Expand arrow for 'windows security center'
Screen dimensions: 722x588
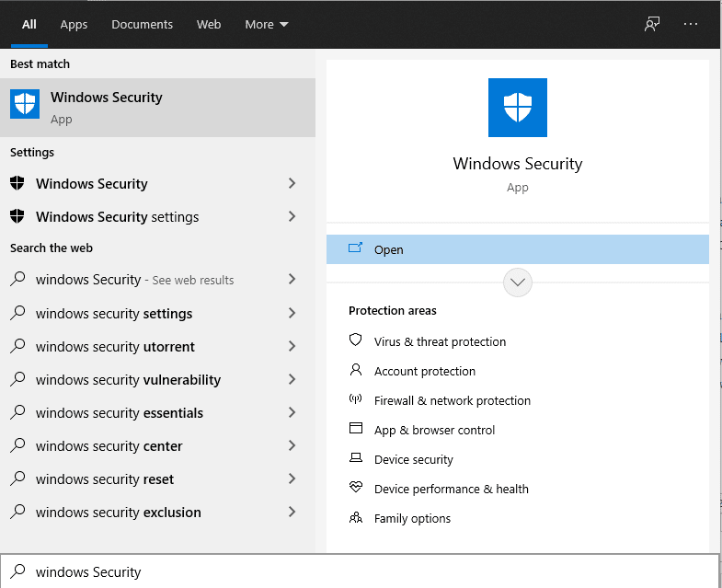point(292,445)
